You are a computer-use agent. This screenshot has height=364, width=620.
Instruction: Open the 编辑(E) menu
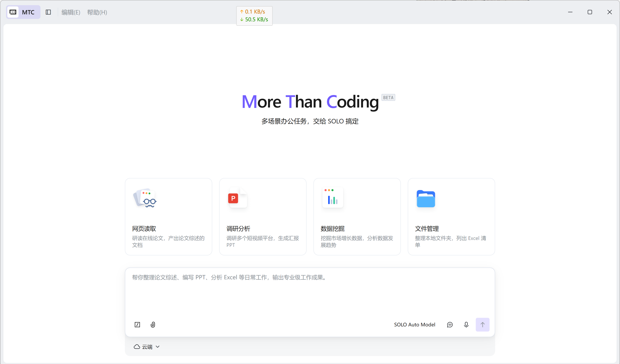[71, 12]
